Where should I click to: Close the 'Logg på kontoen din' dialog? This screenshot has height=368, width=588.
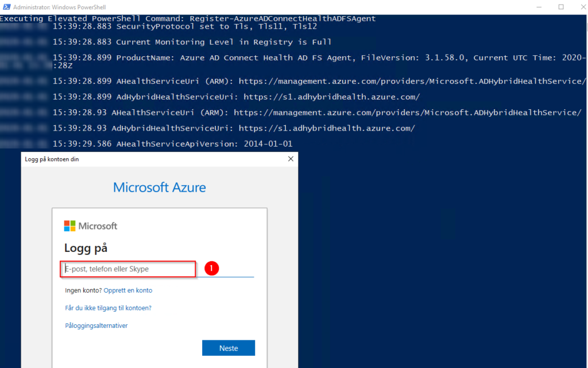point(291,159)
